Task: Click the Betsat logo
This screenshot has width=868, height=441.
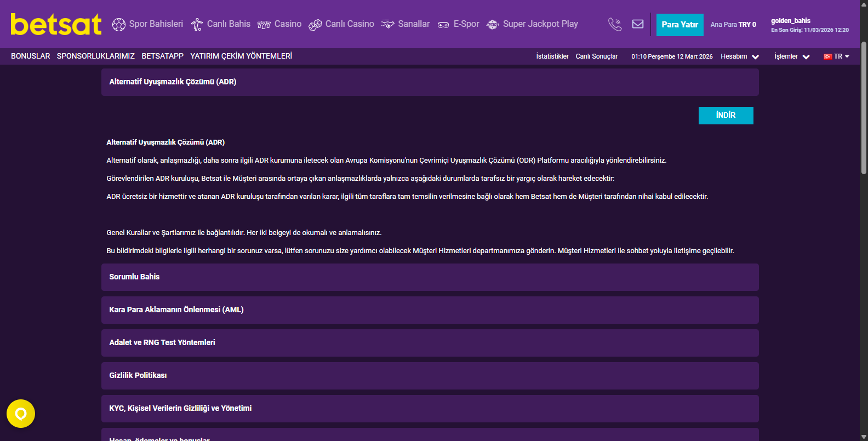Action: coord(56,25)
